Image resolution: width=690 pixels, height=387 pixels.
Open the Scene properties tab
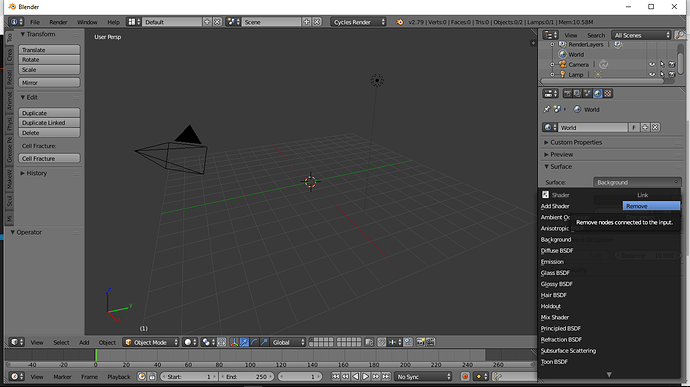[x=587, y=93]
